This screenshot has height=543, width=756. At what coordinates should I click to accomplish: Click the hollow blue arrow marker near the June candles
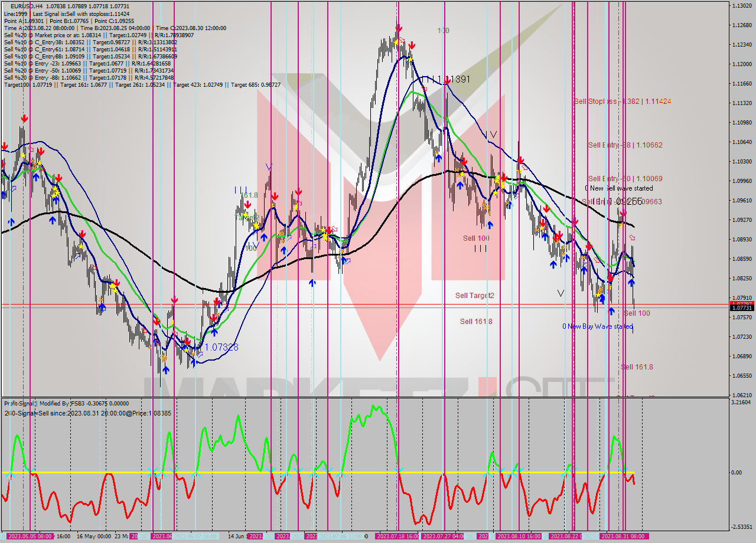pyautogui.click(x=288, y=237)
